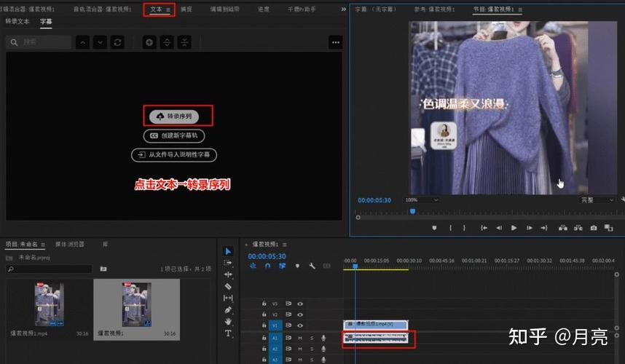This screenshot has width=625, height=364.
Task: Open the playback resolution dropdown in the program monitor
Action: [597, 200]
